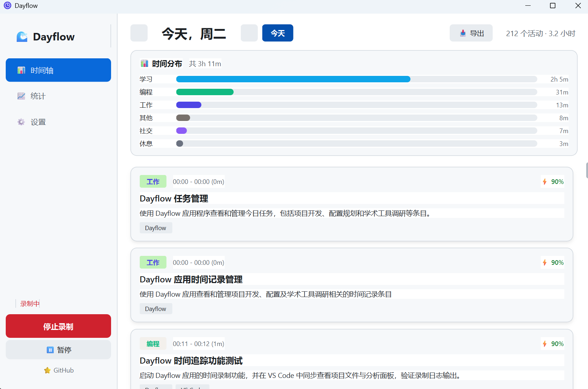
Task: Click the timeline icon beside 时间轴
Action: point(21,70)
